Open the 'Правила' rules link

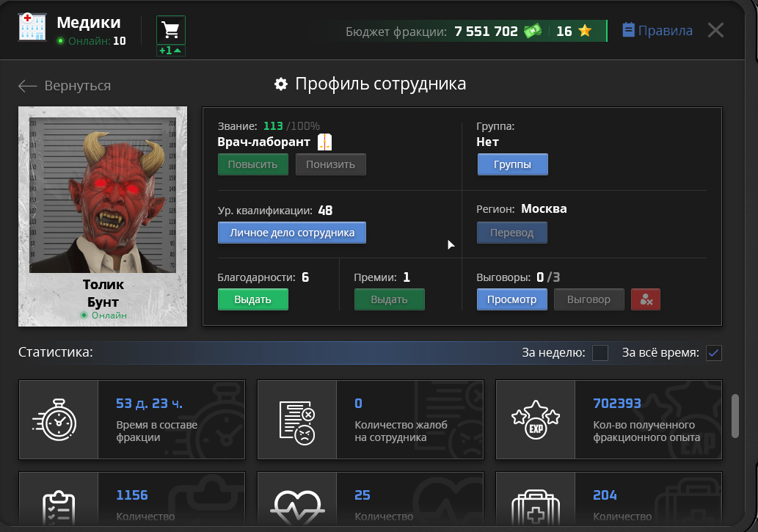[x=657, y=30]
